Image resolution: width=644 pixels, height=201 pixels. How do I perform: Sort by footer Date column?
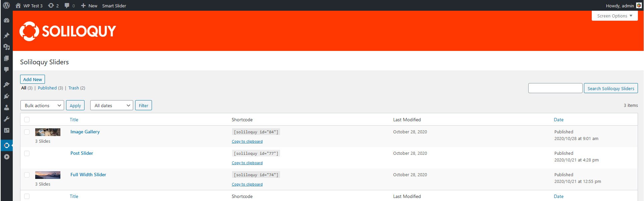coord(558,196)
